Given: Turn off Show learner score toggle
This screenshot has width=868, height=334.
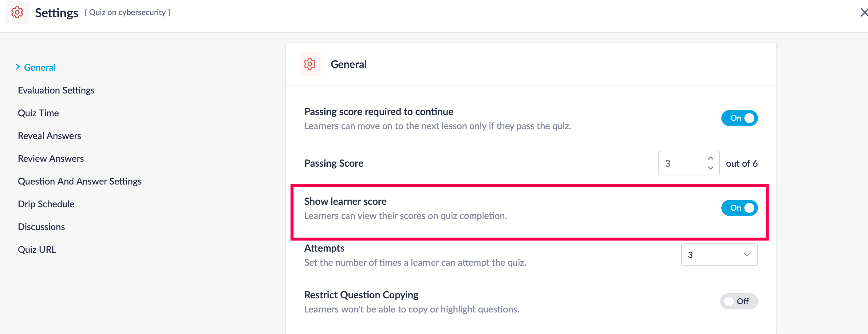Looking at the screenshot, I should pos(739,208).
